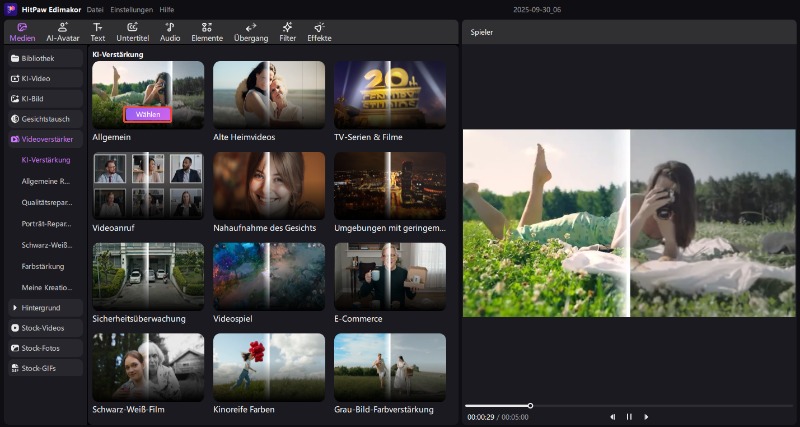
Task: Skip to previous frame in player
Action: [612, 416]
